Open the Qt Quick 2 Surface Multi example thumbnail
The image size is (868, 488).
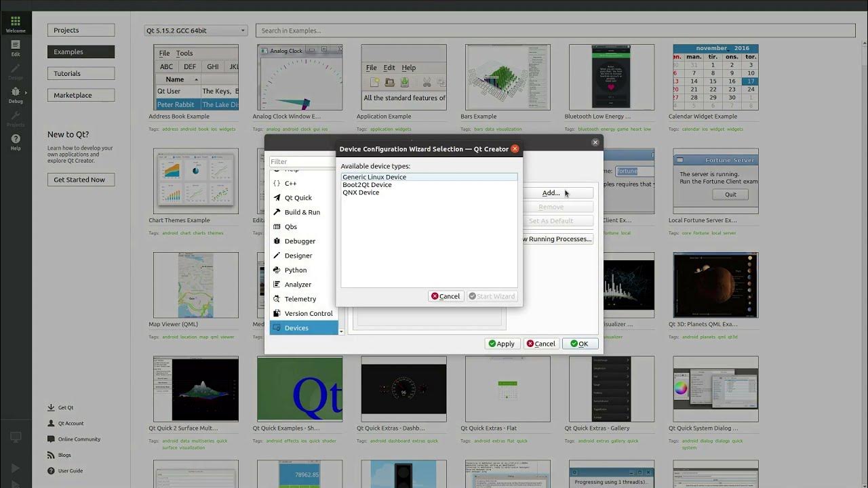196,389
